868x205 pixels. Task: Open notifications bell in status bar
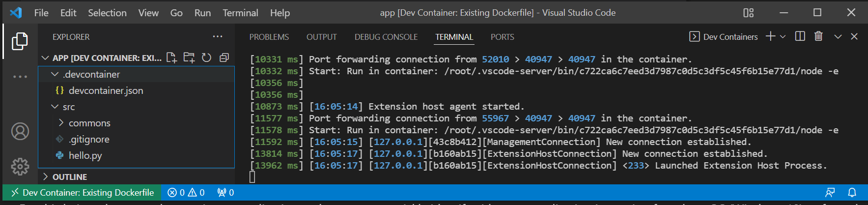click(x=852, y=193)
